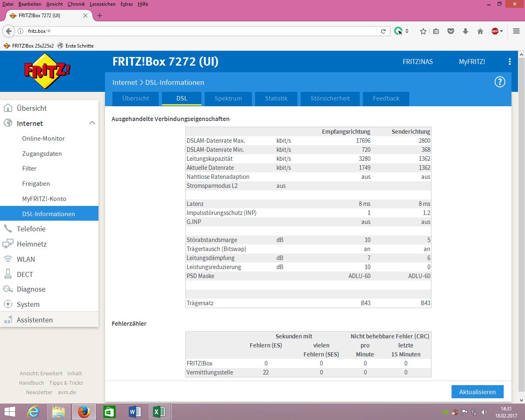Open the Firefox hamburger menu
This screenshot has width=525, height=420.
point(516,31)
